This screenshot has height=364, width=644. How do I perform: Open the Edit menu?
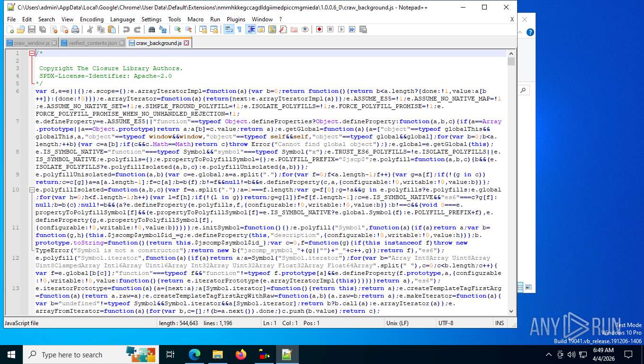[27, 19]
